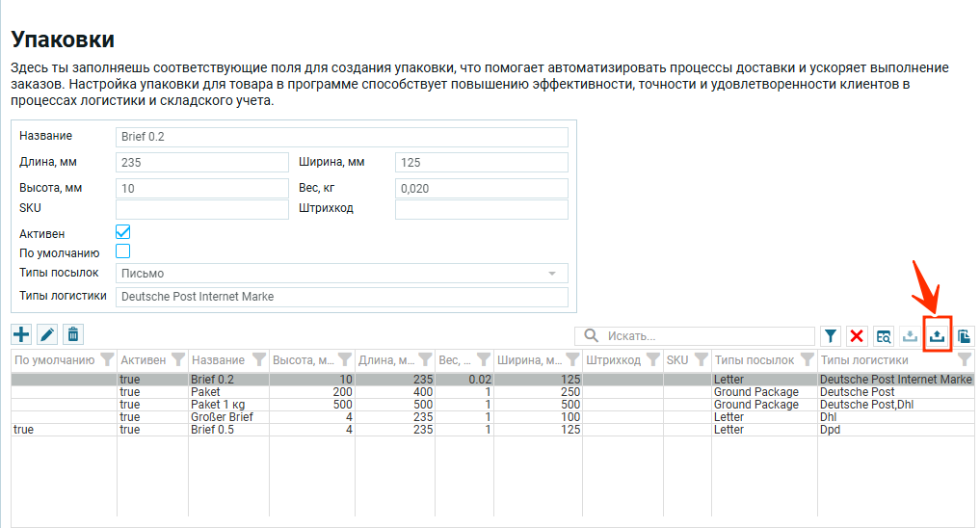The image size is (980, 528).
Task: Open filter for Типы логистики column
Action: tap(964, 360)
